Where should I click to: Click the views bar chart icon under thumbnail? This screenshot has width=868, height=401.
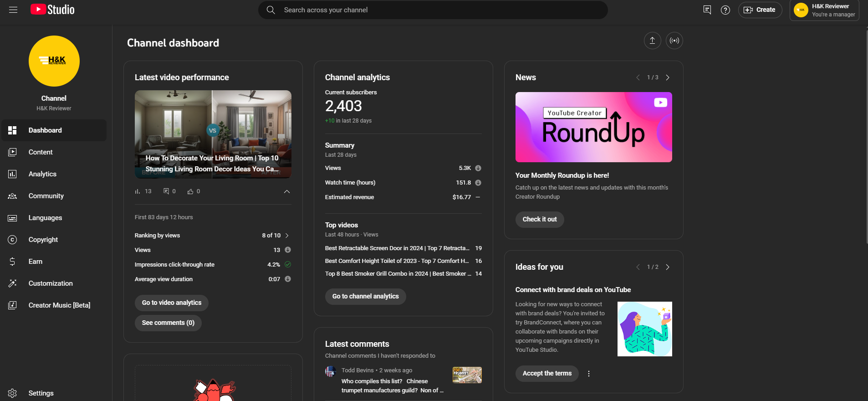pyautogui.click(x=138, y=191)
